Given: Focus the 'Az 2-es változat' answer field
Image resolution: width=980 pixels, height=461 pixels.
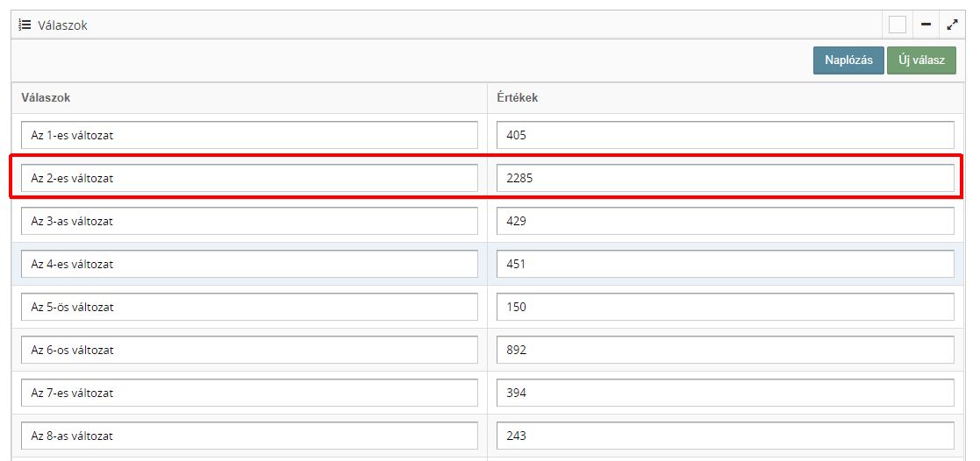Looking at the screenshot, I should [x=249, y=179].
